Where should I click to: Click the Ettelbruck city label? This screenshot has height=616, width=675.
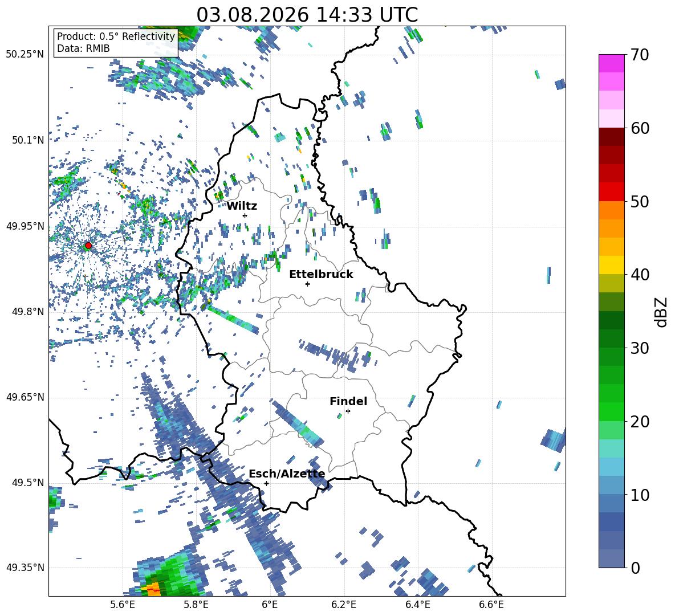321,275
